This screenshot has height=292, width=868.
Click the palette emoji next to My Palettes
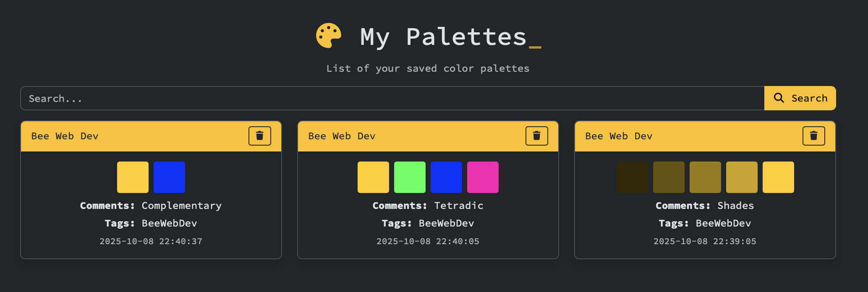click(328, 36)
